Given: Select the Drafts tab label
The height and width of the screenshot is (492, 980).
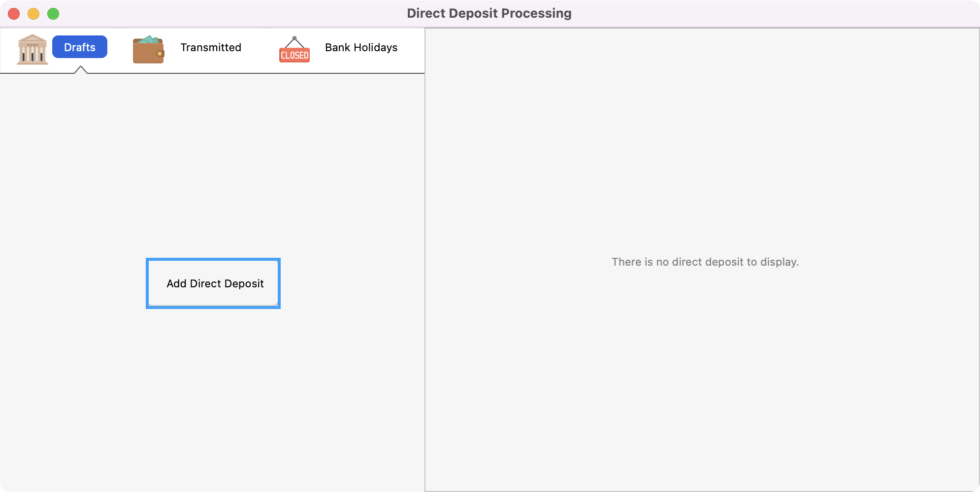Looking at the screenshot, I should point(80,47).
